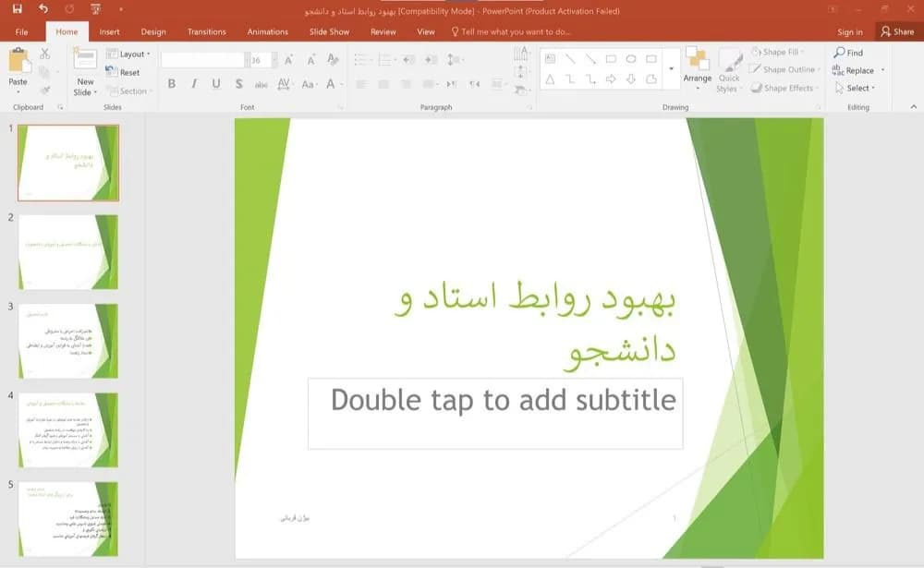Click 'Double tap to add subtitle' placeholder
The width and height of the screenshot is (924, 568).
click(495, 414)
